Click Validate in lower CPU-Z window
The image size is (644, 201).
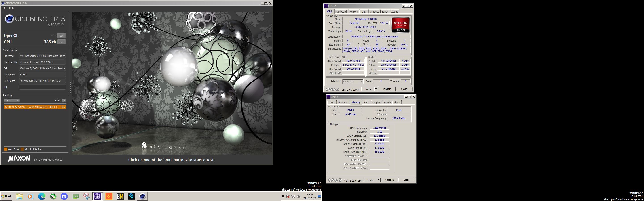tap(389, 180)
